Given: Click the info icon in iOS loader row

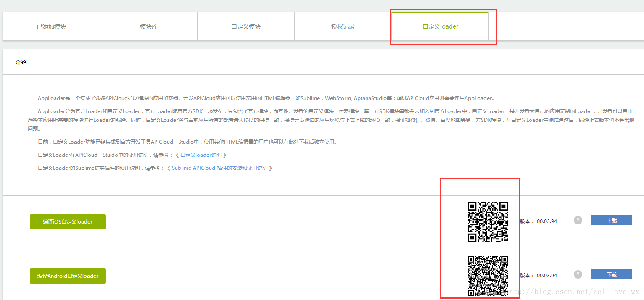Looking at the screenshot, I should 578,220.
